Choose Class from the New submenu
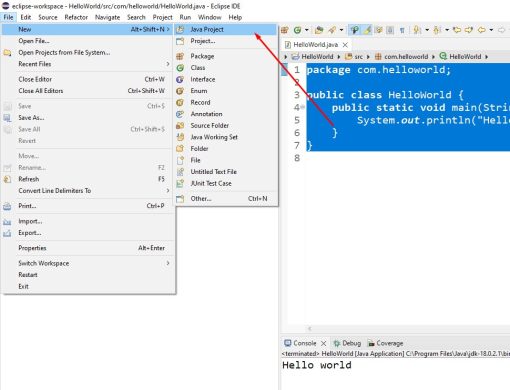The height and width of the screenshot is (390, 510). pos(226,68)
